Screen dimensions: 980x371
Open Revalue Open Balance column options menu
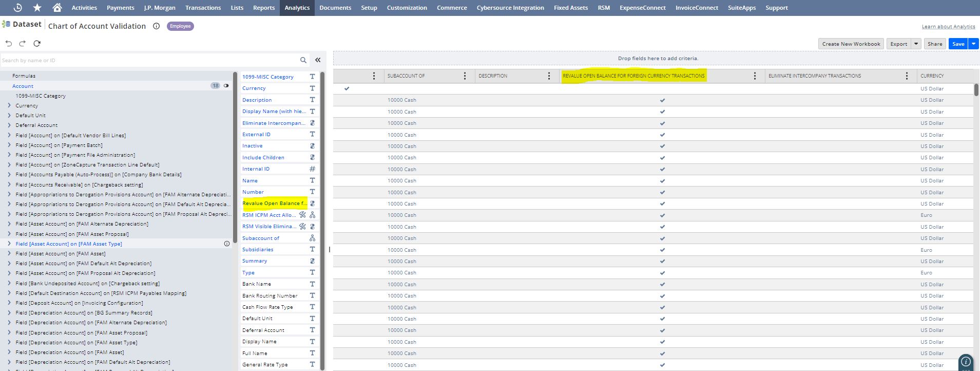755,76
